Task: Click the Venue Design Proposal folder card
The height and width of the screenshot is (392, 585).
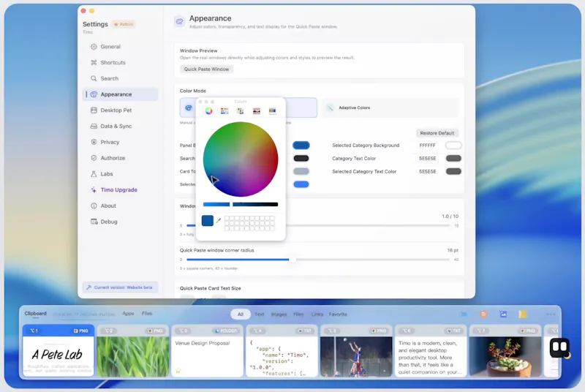Action: [208, 350]
